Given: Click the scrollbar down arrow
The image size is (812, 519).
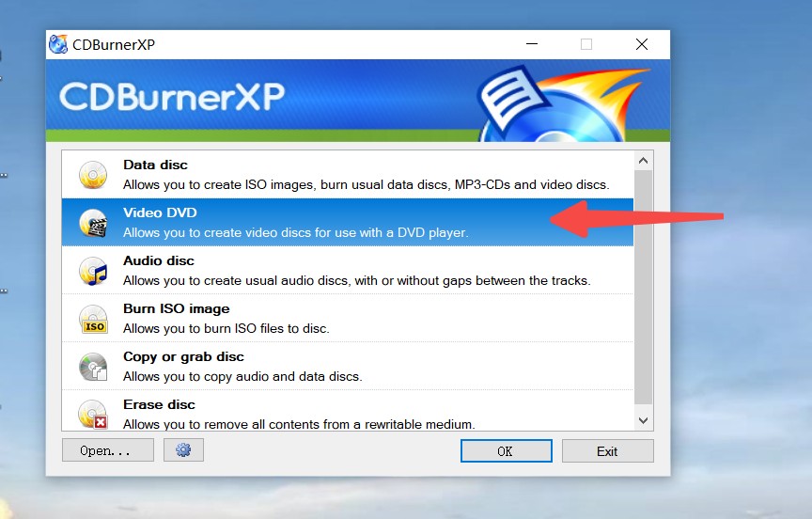Looking at the screenshot, I should pos(644,420).
